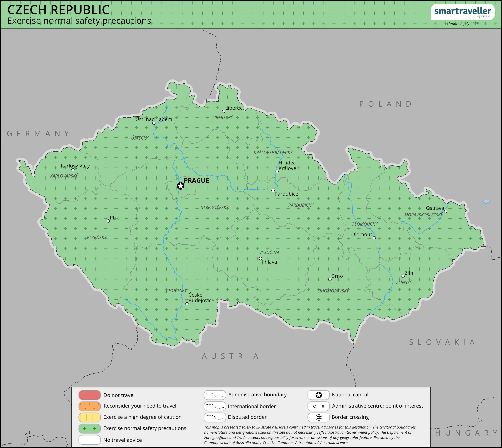Image resolution: width=502 pixels, height=448 pixels.
Task: Click the Zlin city marker circle
Action: [403, 276]
